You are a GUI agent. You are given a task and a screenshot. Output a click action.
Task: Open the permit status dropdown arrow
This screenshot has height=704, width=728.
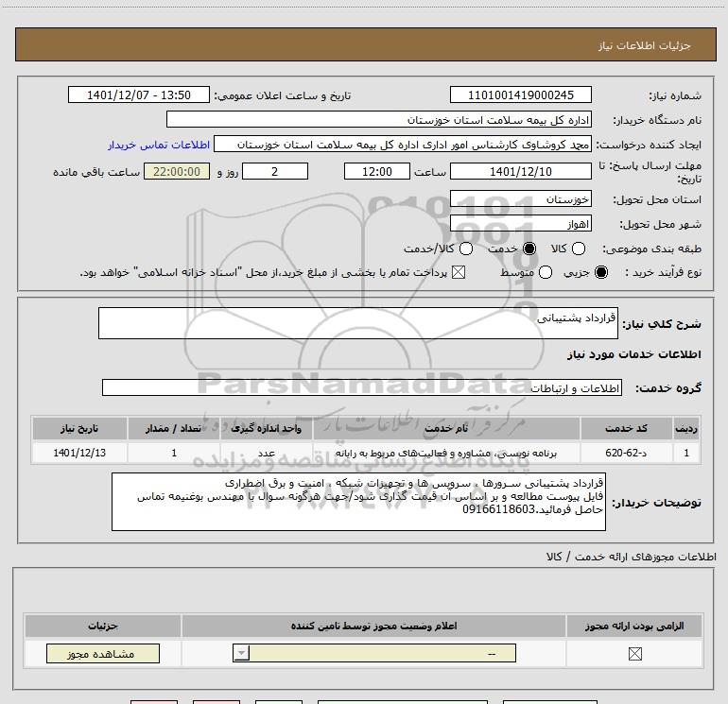pyautogui.click(x=241, y=653)
